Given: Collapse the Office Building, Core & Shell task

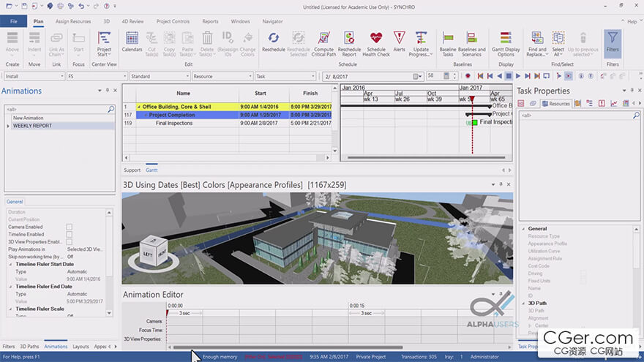Looking at the screenshot, I should (139, 107).
